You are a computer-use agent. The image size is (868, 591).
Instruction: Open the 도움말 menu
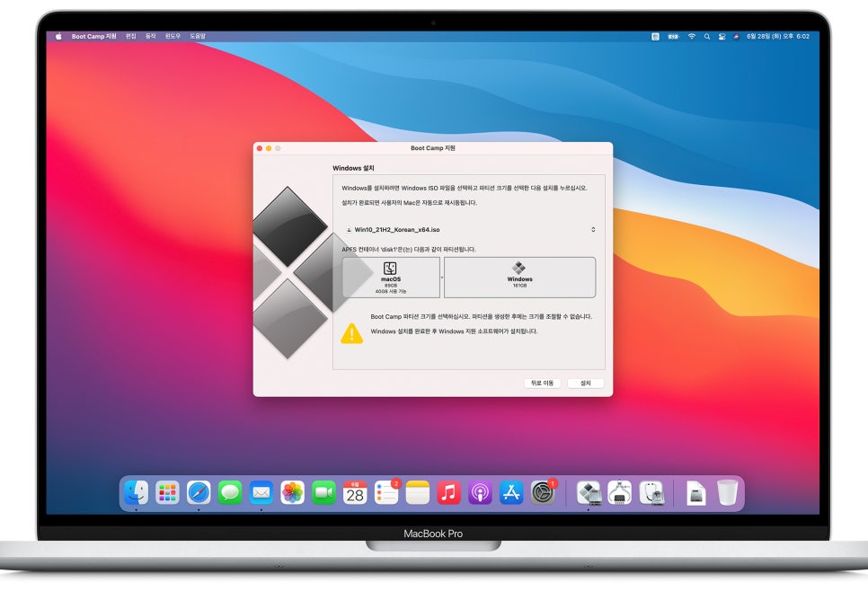(198, 37)
